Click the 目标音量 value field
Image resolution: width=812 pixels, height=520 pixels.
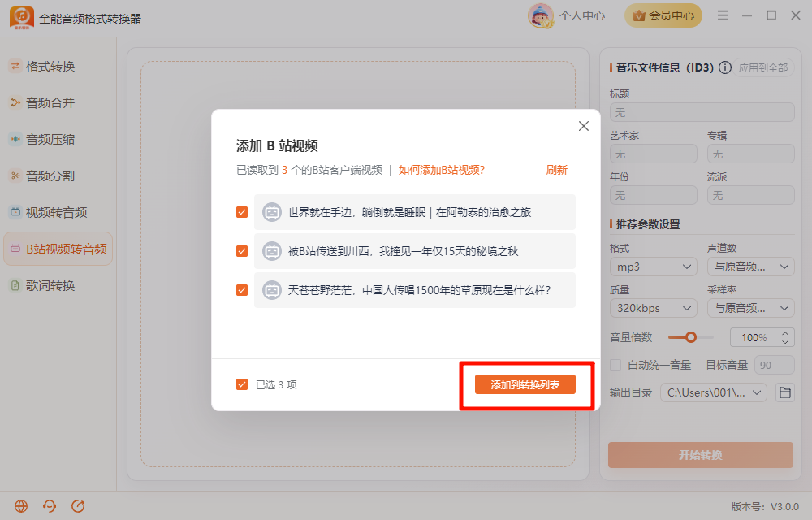click(775, 365)
